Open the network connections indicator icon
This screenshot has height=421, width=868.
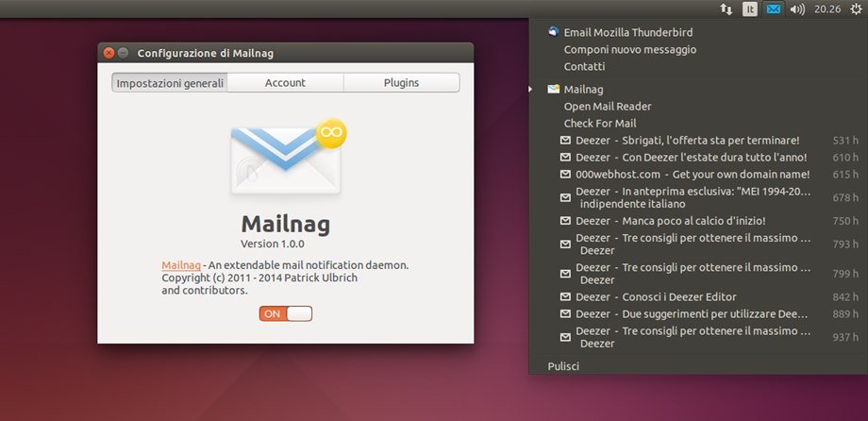(x=726, y=9)
